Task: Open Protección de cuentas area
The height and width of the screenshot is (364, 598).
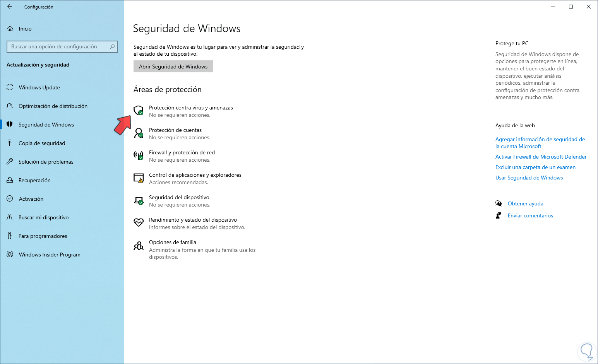Action: (175, 130)
